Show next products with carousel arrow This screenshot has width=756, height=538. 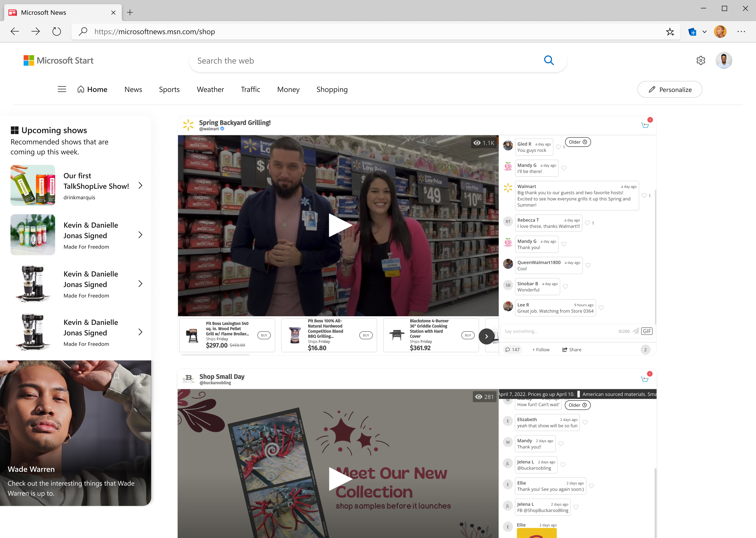[487, 336]
